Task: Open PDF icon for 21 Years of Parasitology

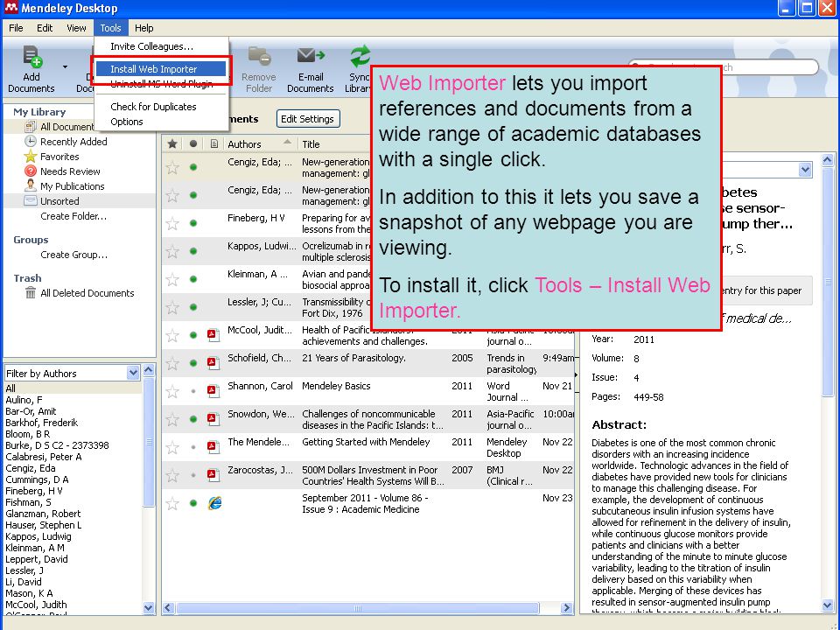Action: (213, 363)
